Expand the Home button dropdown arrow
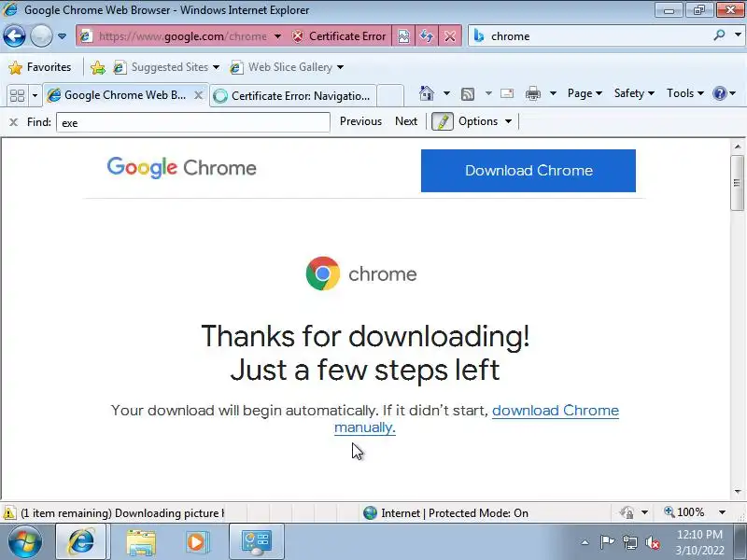 [446, 93]
